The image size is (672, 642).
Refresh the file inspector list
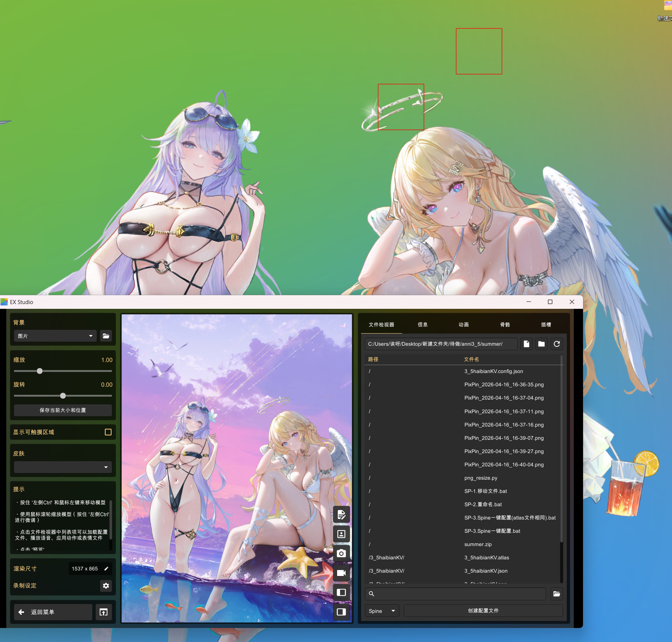point(556,344)
